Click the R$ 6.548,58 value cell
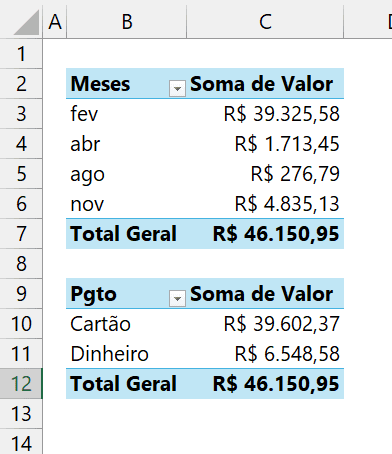This screenshot has width=392, height=454. pyautogui.click(x=265, y=354)
